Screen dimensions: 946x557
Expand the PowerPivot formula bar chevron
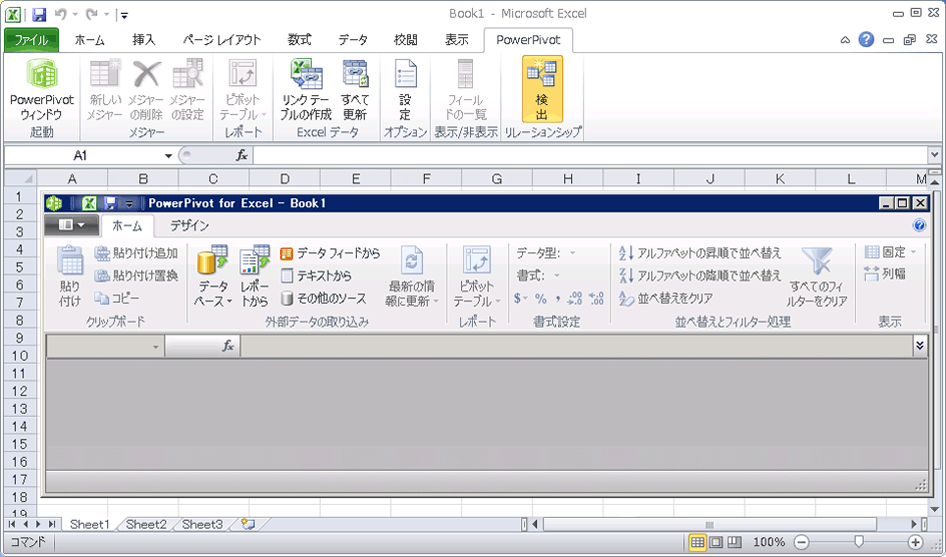[x=920, y=345]
